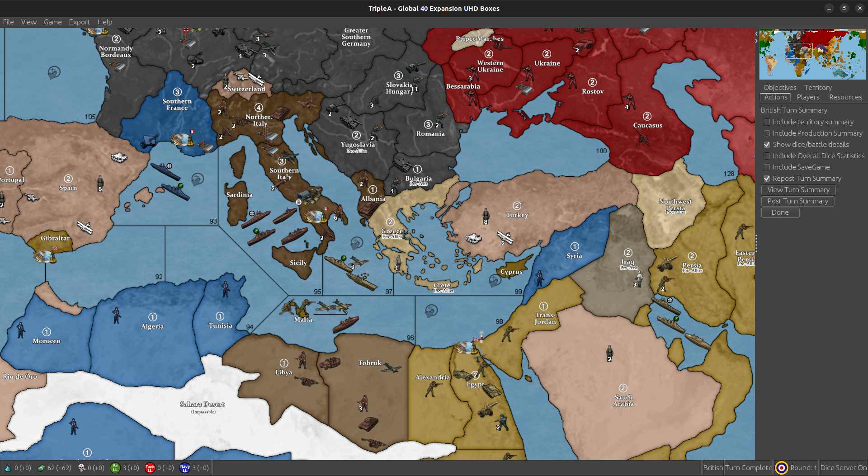Screen dimensions: 868x476
Task: Enable Include territory summary checkbox
Action: tap(767, 122)
